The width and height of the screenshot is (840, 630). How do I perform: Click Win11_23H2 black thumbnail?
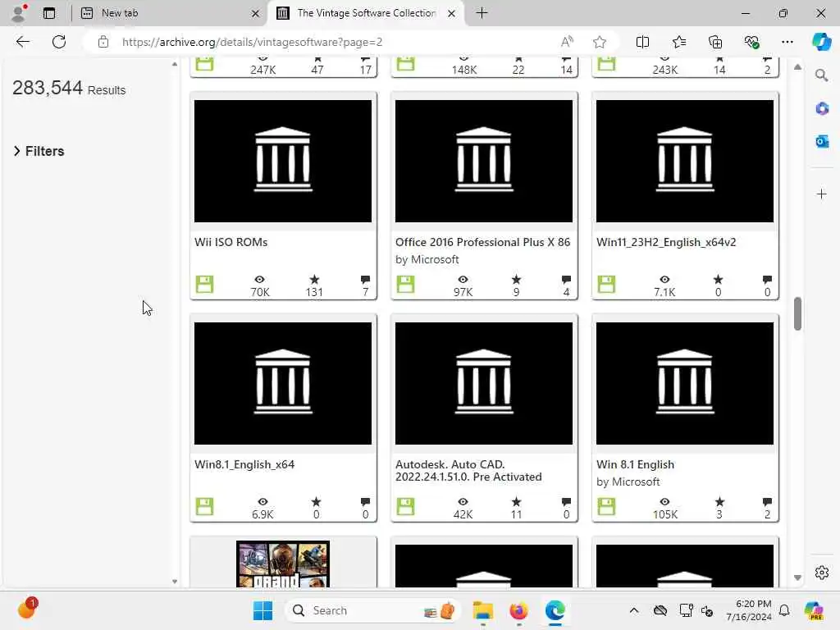685,161
